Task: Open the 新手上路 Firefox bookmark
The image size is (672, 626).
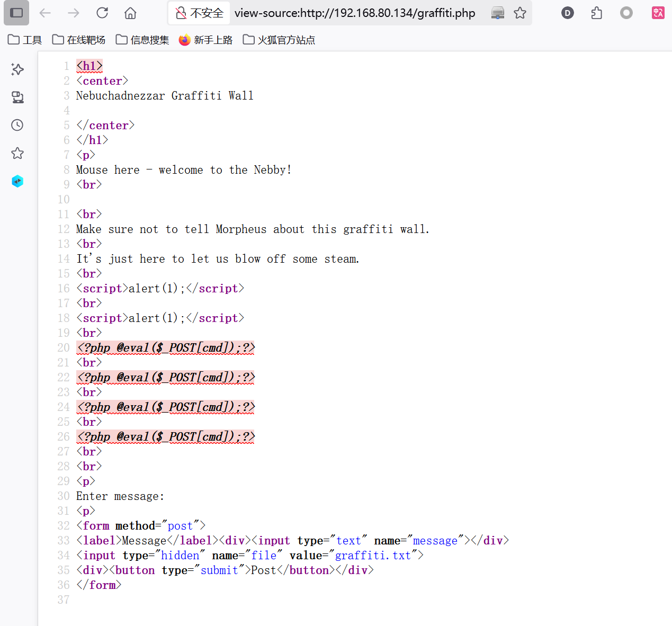Action: pyautogui.click(x=206, y=40)
